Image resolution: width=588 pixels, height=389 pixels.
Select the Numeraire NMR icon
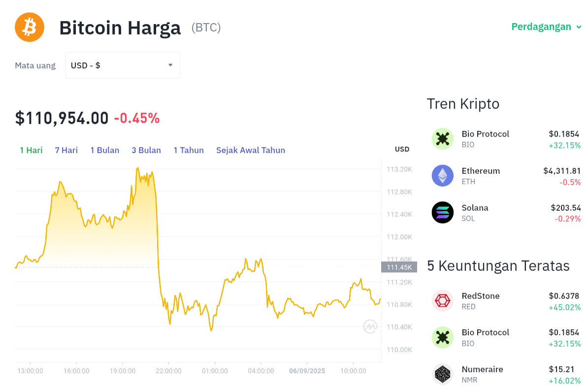coord(442,374)
